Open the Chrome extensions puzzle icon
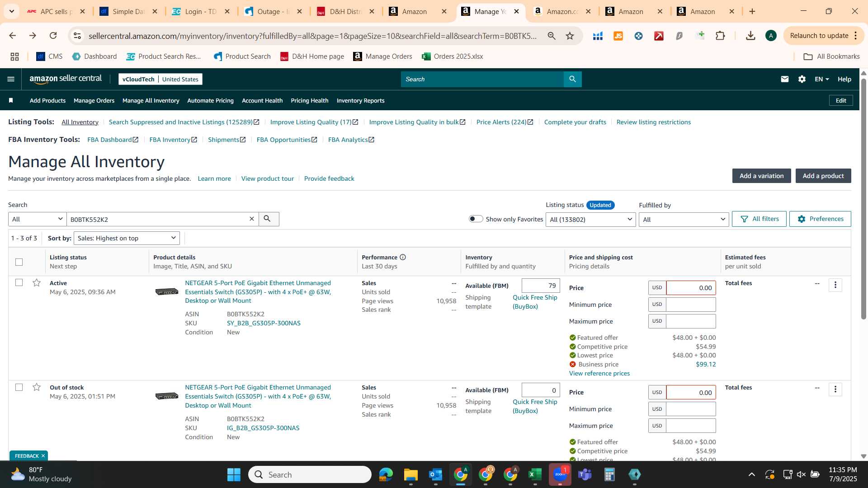Image resolution: width=868 pixels, height=488 pixels. coord(721,36)
